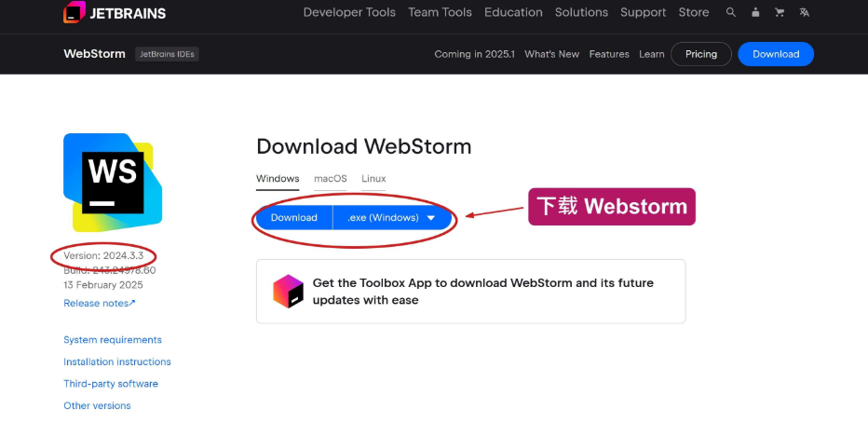This screenshot has height=423, width=868.
Task: Expand the .exe (Windows) installer dropdown
Action: 392,218
